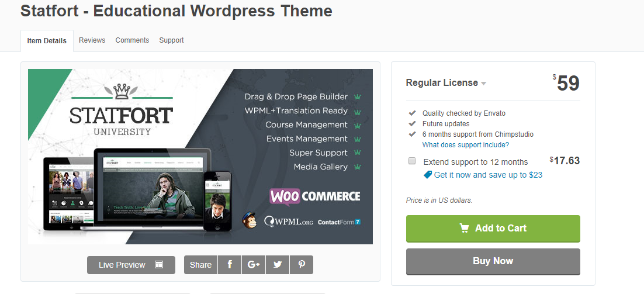
Task: Click the blue price tag icon
Action: (428, 175)
